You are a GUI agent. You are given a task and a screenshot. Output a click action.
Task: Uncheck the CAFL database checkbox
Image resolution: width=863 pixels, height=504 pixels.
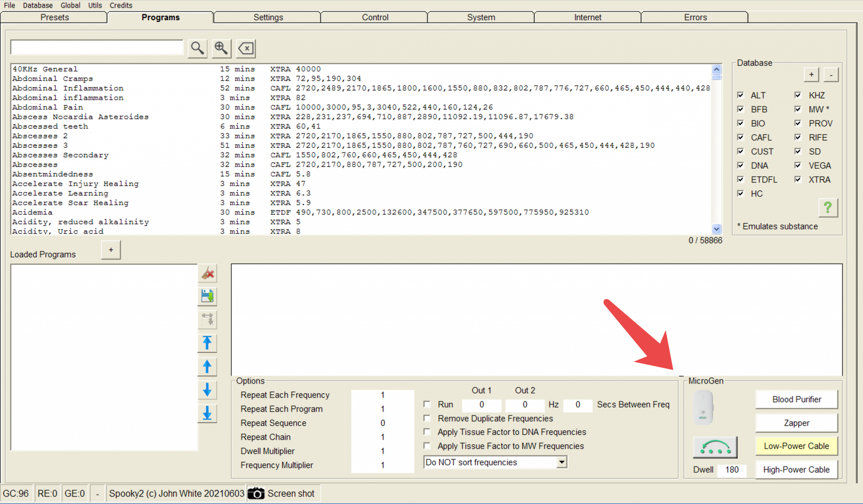pos(741,137)
